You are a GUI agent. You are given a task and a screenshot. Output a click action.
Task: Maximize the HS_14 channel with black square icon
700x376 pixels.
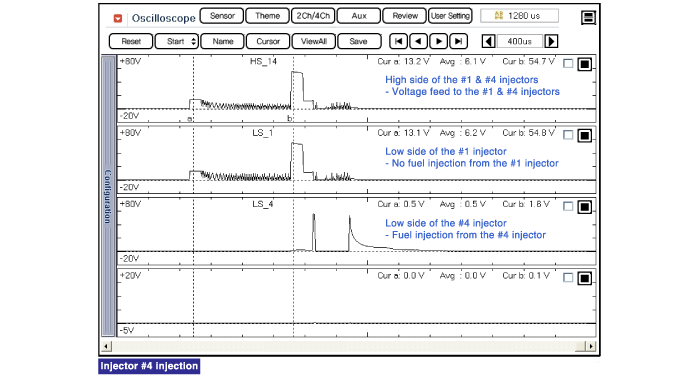click(584, 64)
